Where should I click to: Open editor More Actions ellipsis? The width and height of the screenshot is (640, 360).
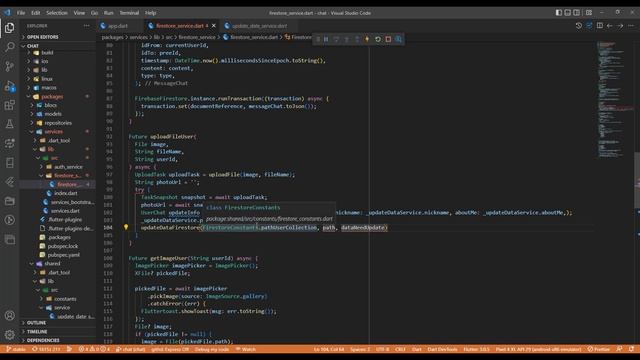click(631, 26)
